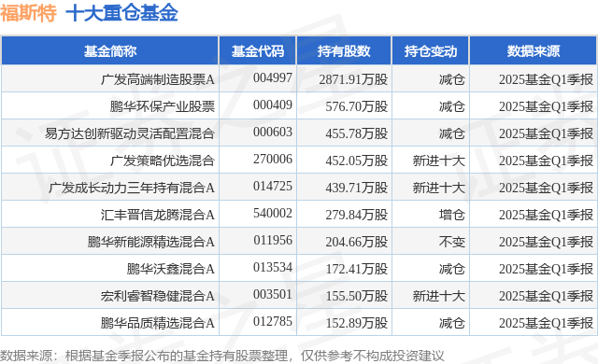
Task: Click fund name 广发策略优选混合
Action: (x=163, y=161)
